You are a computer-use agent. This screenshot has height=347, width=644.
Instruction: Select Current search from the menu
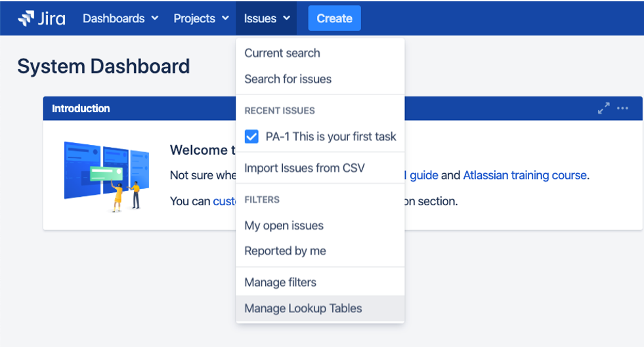click(282, 53)
